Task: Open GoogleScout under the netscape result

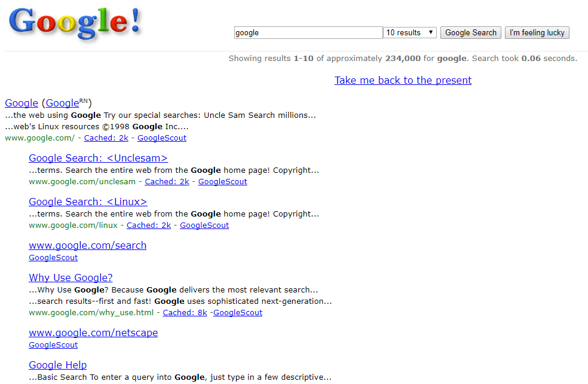Action: click(53, 345)
